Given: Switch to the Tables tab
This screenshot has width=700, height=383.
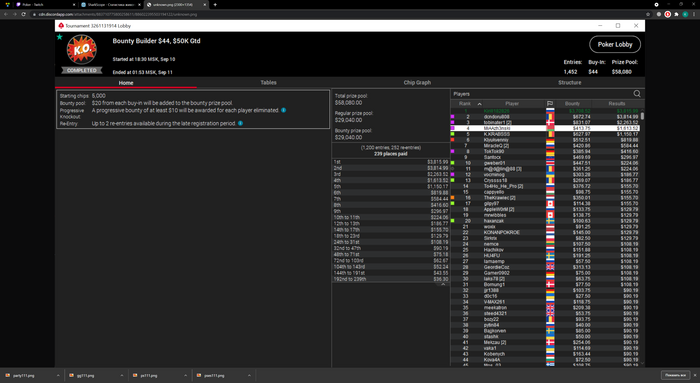Looking at the screenshot, I should (268, 83).
